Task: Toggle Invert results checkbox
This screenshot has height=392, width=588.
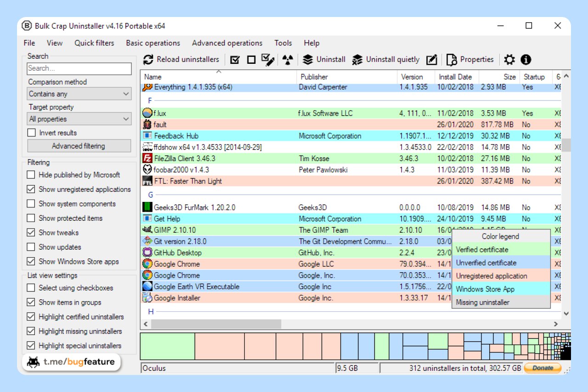Action: click(31, 133)
